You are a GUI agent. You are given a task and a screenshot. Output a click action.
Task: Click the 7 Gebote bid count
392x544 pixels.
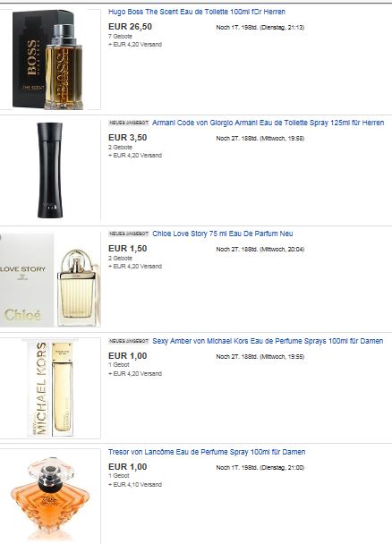[x=120, y=37]
